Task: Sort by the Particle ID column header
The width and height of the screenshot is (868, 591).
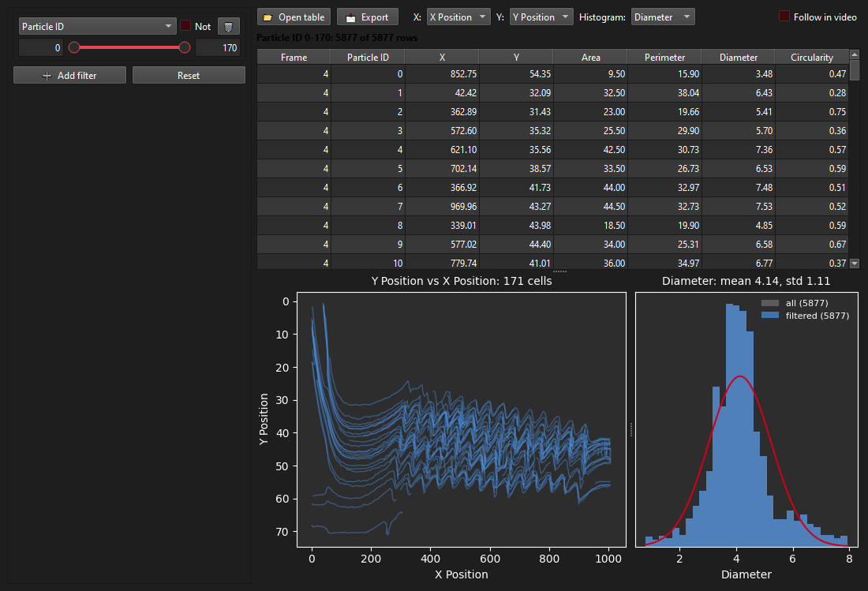Action: coord(369,57)
